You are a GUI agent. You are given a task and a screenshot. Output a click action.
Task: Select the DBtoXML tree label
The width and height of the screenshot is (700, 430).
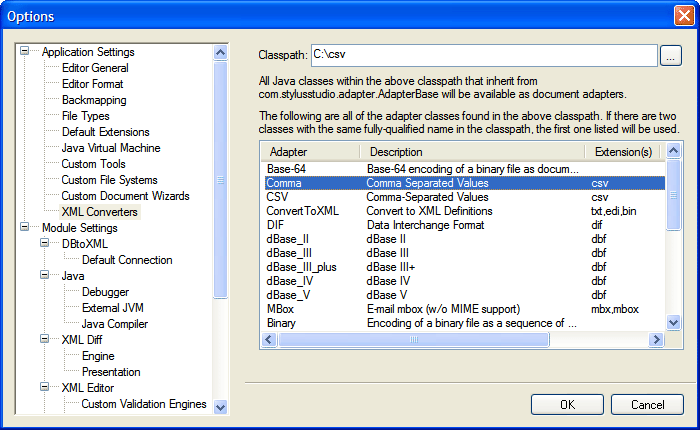[x=84, y=244]
